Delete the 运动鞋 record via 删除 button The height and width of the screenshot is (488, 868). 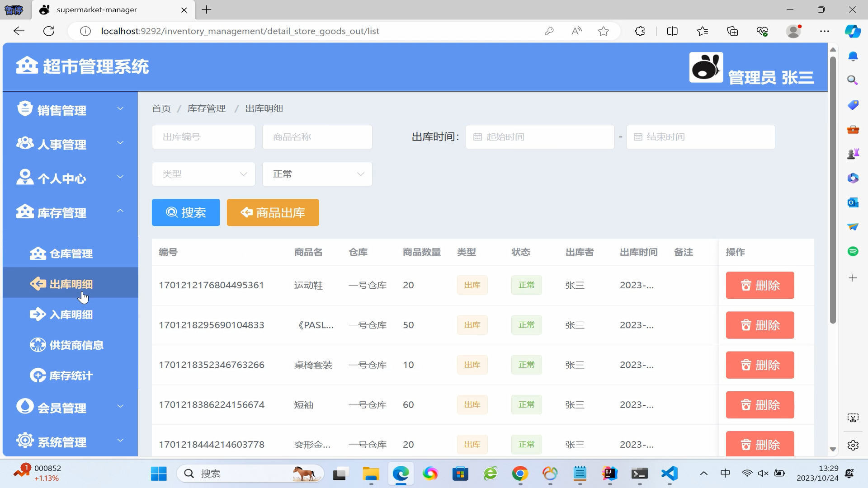pyautogui.click(x=759, y=285)
